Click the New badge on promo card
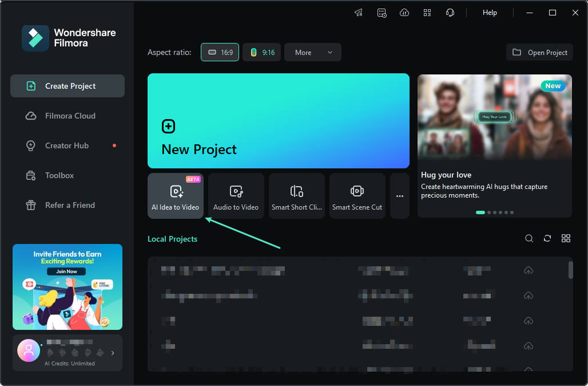Screen dimensions: 588x386 [553, 86]
